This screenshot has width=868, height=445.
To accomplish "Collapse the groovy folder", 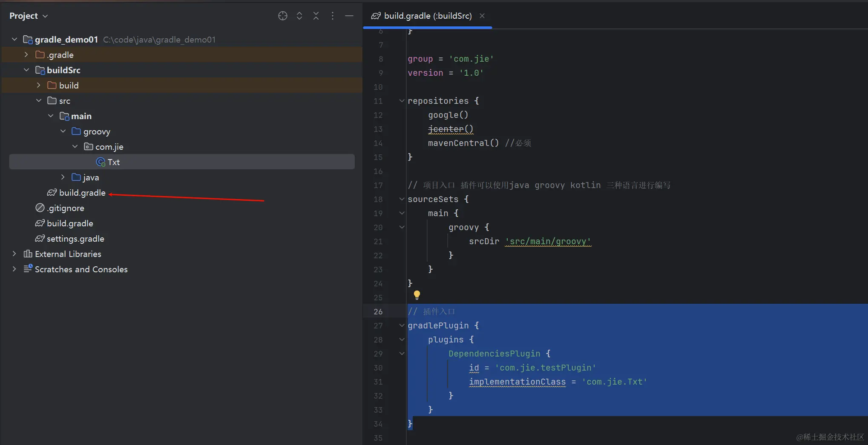I will coord(63,131).
